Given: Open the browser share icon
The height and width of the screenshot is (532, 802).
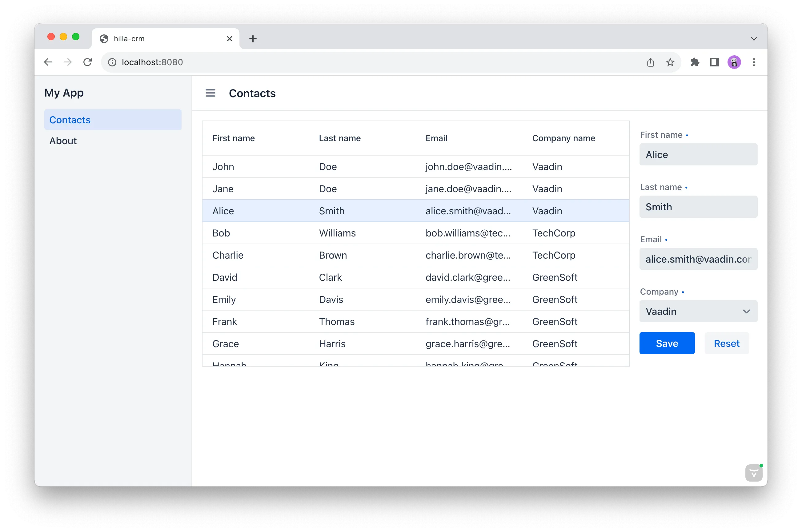Looking at the screenshot, I should tap(650, 62).
